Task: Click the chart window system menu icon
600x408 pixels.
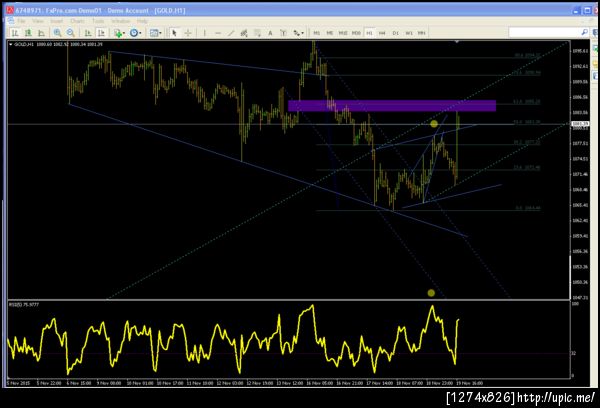Action: click(10, 21)
